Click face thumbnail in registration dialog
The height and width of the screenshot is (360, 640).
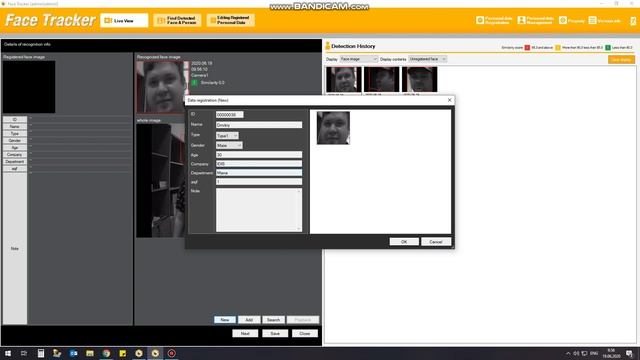(x=333, y=128)
